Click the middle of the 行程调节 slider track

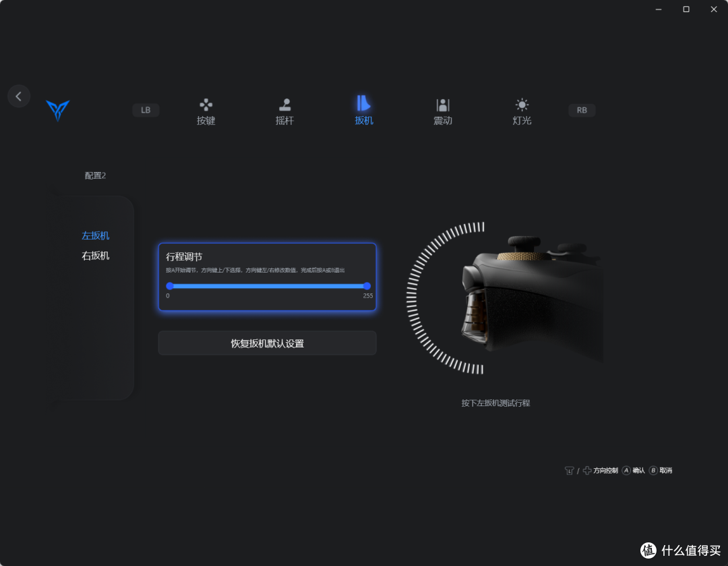pyautogui.click(x=268, y=286)
